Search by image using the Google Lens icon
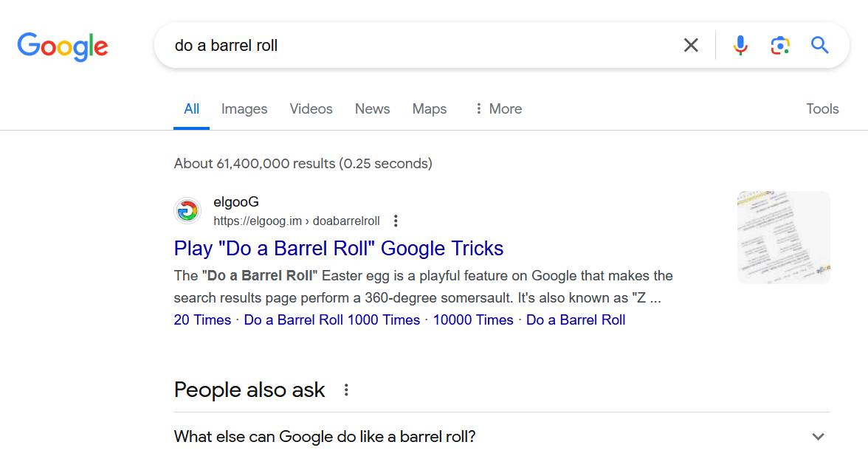Viewport: 868px width, 456px height. coord(779,45)
